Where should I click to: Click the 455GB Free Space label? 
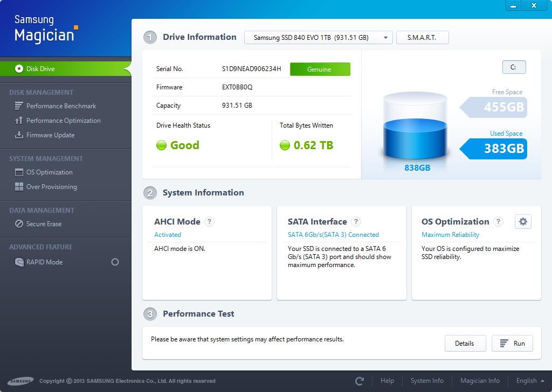(x=494, y=107)
